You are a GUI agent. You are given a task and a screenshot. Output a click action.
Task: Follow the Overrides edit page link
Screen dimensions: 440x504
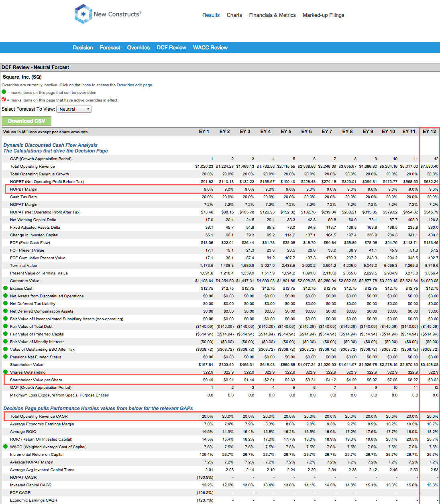[134, 85]
